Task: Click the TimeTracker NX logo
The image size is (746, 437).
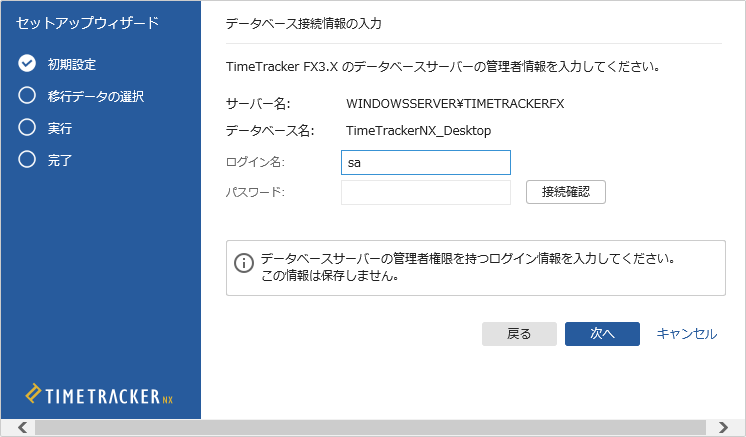Action: point(99,395)
